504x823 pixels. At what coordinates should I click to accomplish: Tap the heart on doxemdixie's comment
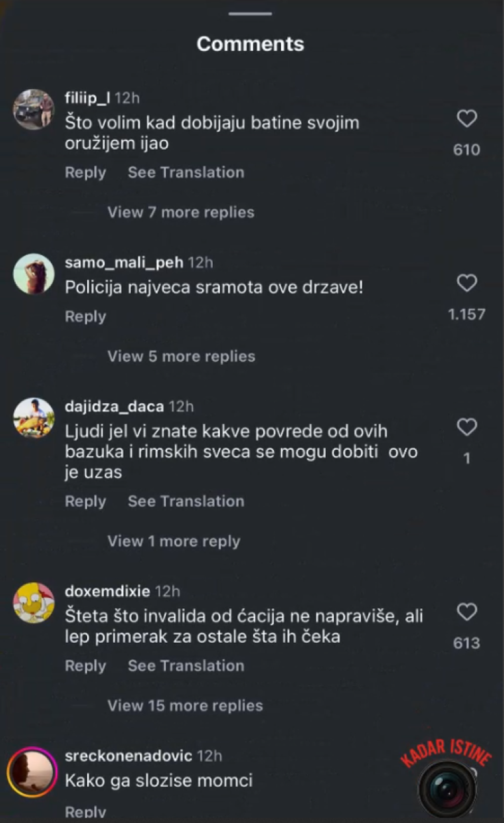pos(467,612)
